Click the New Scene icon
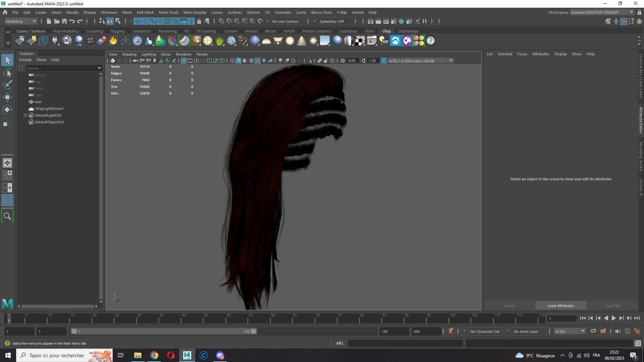644x362 pixels. pyautogui.click(x=49, y=21)
